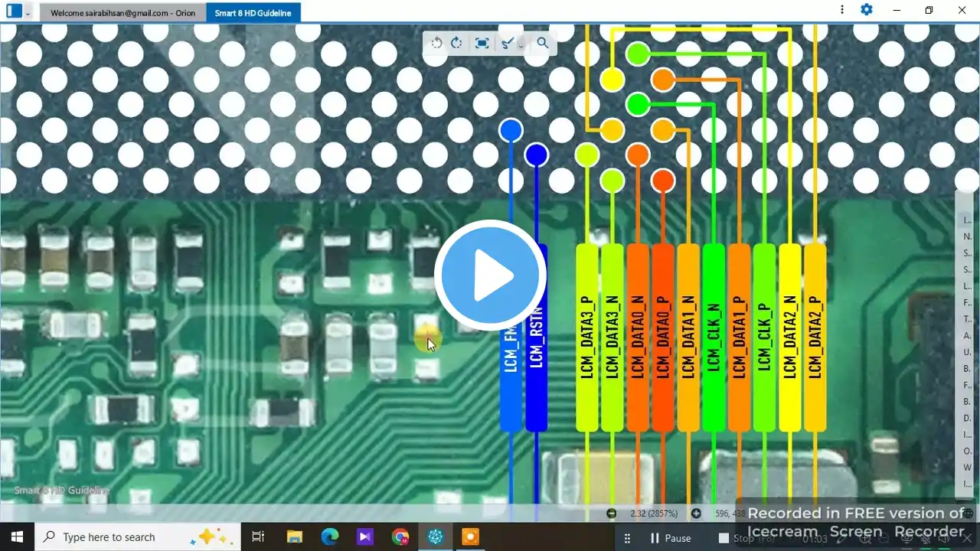Click the zoom value 2.32 (2857%)
Image resolution: width=980 pixels, height=551 pixels.
pos(654,514)
